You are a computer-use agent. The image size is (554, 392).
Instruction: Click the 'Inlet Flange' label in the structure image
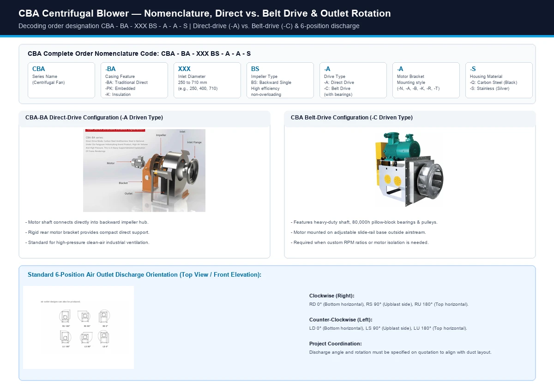194,143
